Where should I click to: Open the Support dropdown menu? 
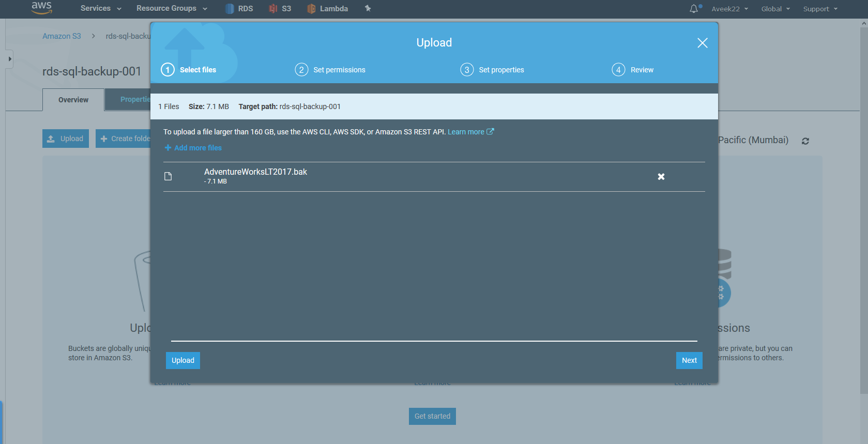820,9
